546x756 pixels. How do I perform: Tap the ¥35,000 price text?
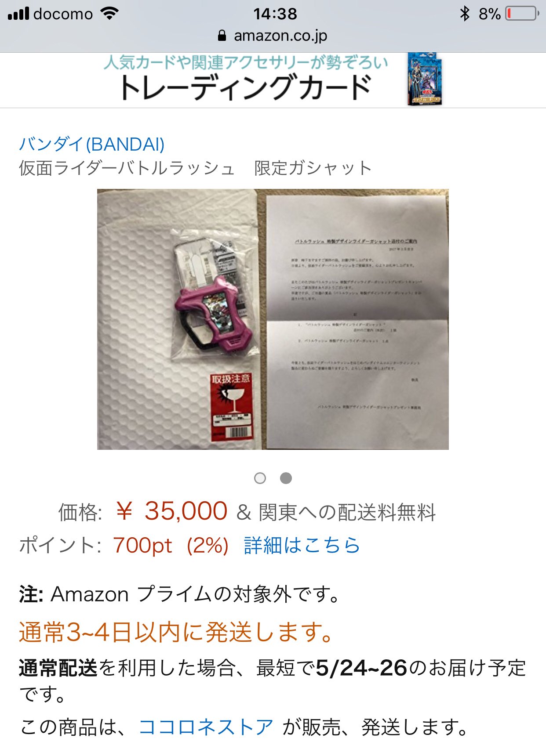point(171,511)
